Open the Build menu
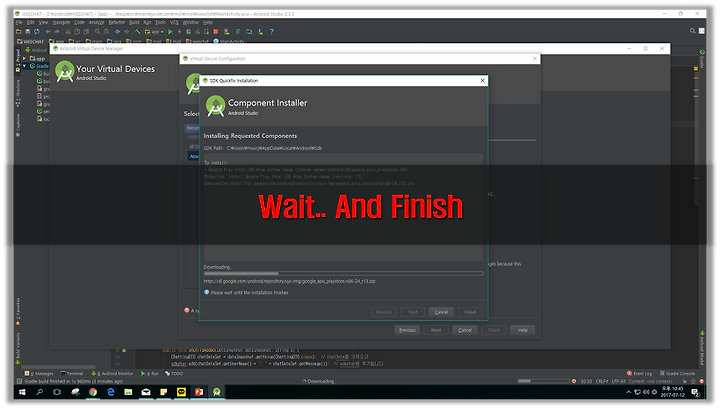The height and width of the screenshot is (409, 720). pos(134,22)
